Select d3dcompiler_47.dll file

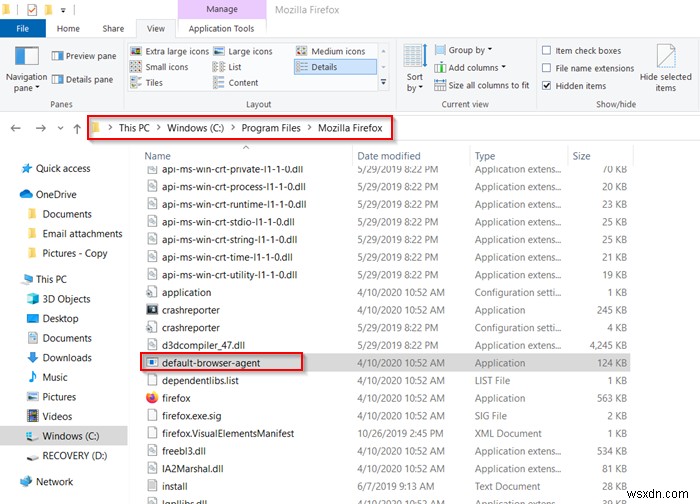[203, 345]
